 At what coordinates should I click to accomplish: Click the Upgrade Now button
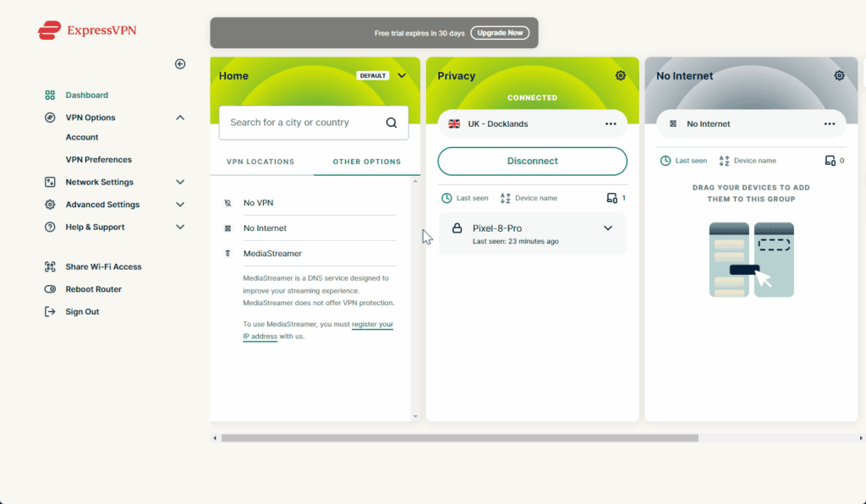point(500,33)
